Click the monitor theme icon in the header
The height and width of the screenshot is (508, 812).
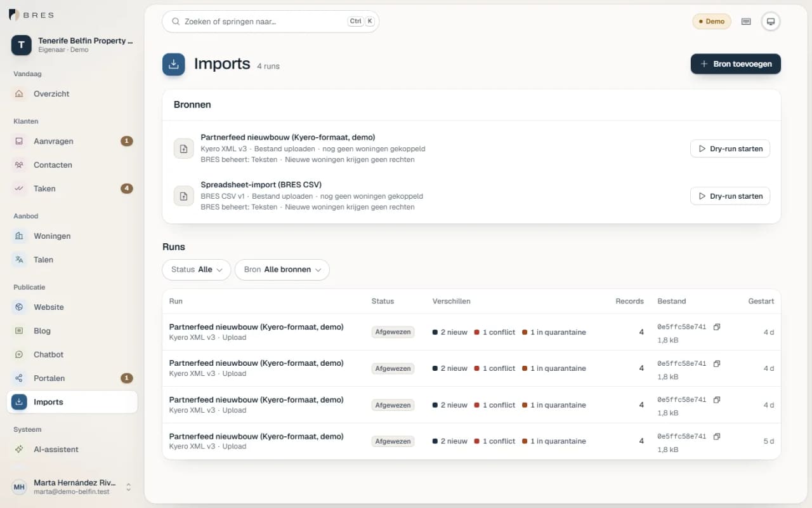pyautogui.click(x=771, y=22)
